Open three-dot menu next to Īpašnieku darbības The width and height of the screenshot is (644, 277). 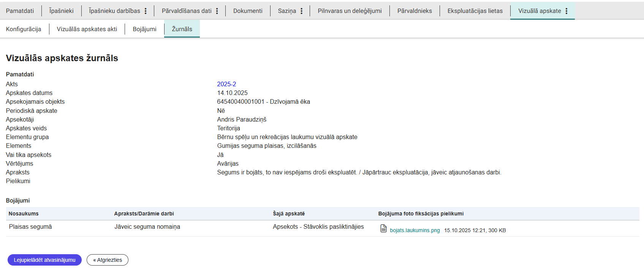pos(146,11)
